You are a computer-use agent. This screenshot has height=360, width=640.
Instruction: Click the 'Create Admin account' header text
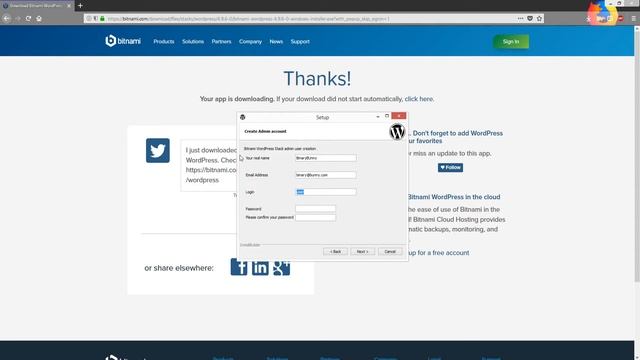click(265, 131)
